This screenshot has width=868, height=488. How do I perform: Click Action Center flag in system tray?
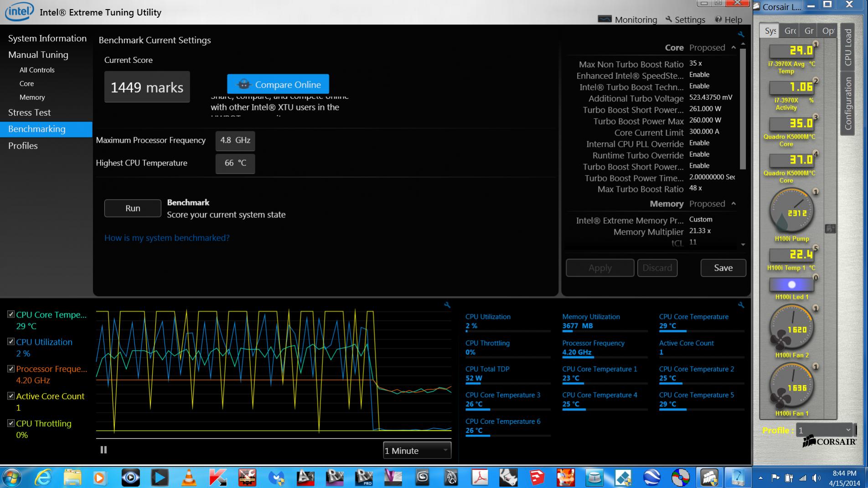point(775,478)
